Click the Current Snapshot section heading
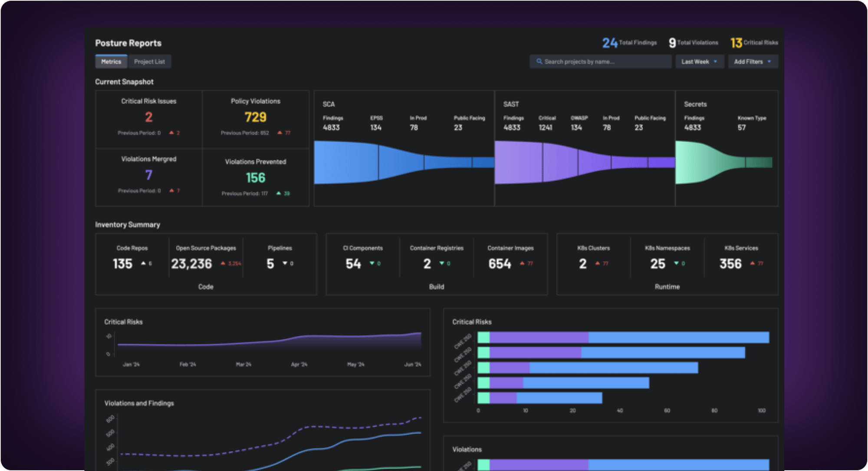The height and width of the screenshot is (471, 868). (124, 82)
